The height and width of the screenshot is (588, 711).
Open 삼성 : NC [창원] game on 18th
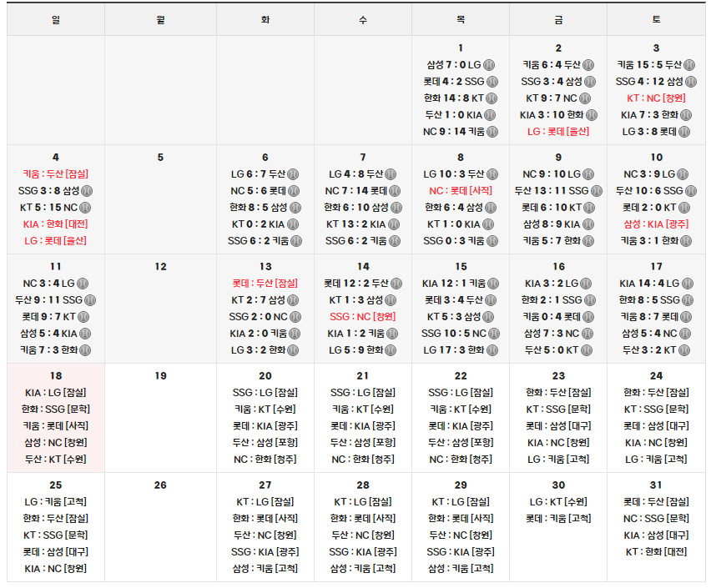(56, 443)
